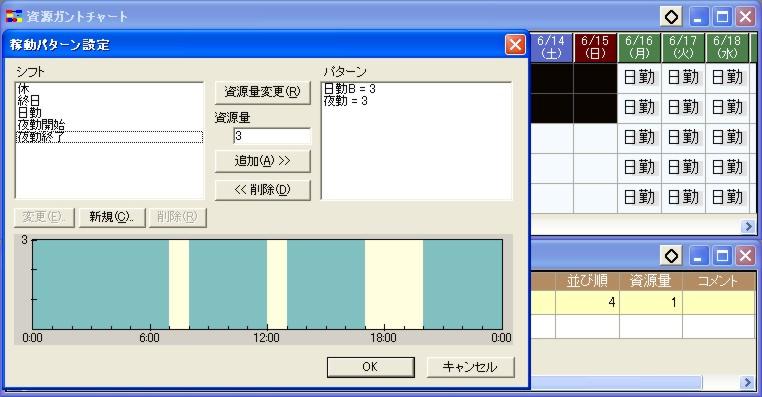
Task: Click the right scroll arrow under the Gantt grid
Action: click(x=748, y=226)
